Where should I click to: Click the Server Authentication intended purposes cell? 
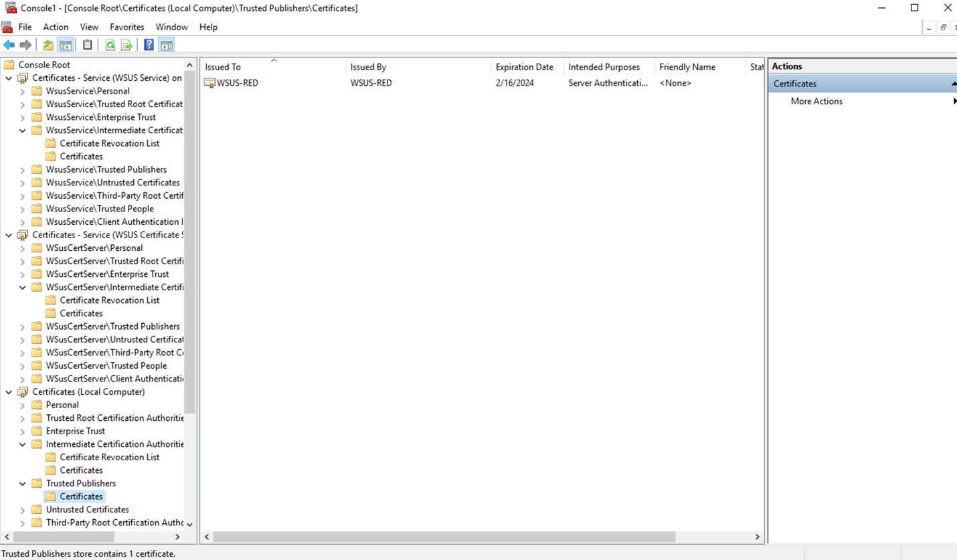click(608, 83)
